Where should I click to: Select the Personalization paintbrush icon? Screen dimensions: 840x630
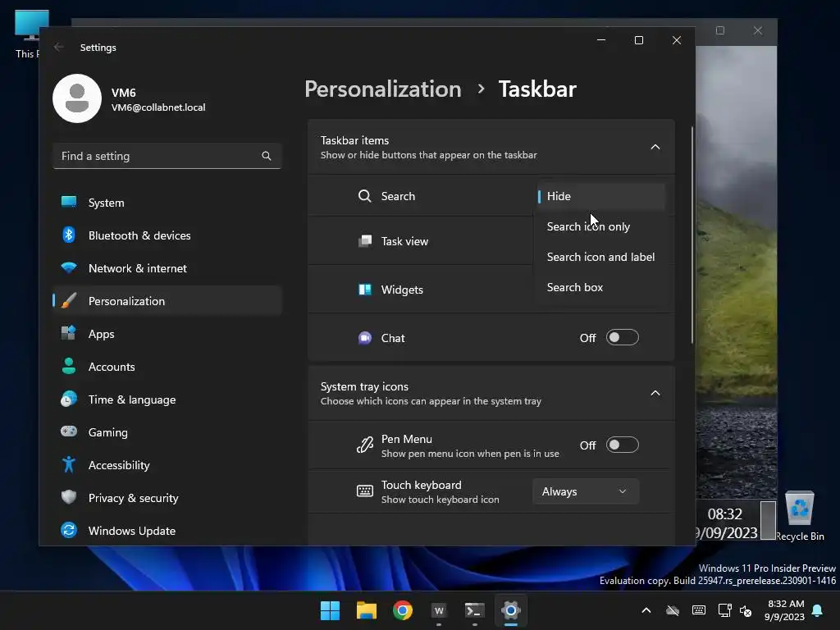point(69,300)
